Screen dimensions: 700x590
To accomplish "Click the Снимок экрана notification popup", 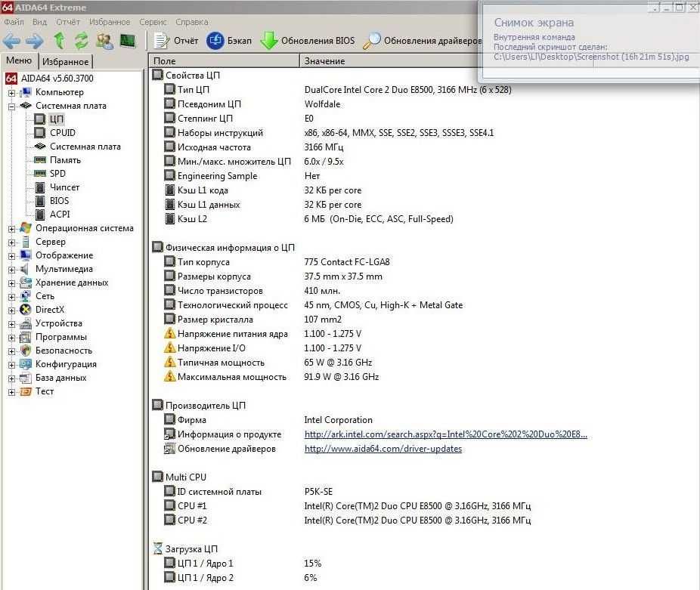I will [x=590, y=41].
